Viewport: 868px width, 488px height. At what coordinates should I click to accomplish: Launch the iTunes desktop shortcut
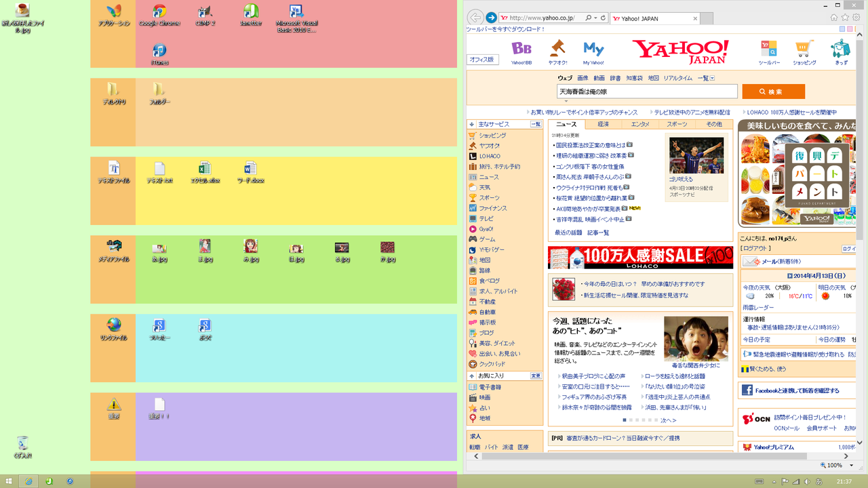(159, 54)
